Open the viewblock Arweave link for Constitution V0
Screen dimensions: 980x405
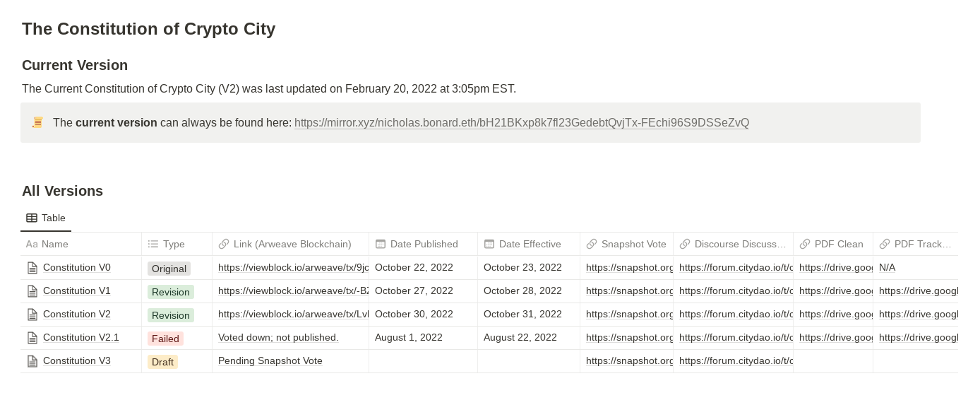tap(293, 267)
